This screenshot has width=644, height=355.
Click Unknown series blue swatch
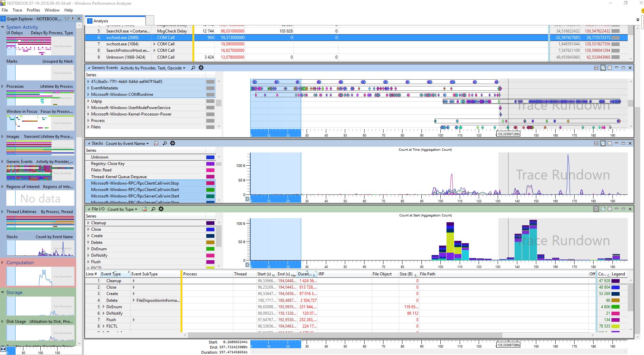tap(210, 157)
